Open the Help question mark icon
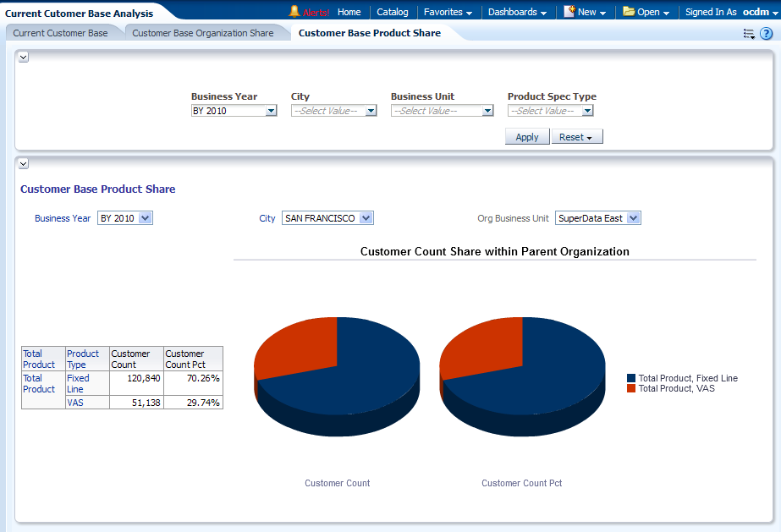The width and height of the screenshot is (781, 532). (766, 34)
